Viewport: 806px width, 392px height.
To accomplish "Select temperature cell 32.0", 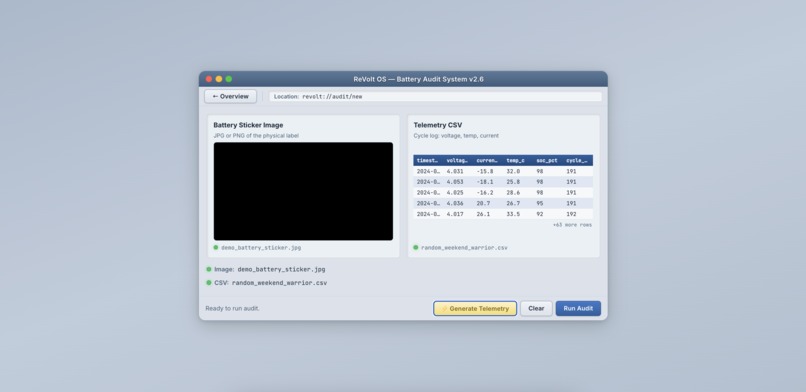I will tap(513, 171).
